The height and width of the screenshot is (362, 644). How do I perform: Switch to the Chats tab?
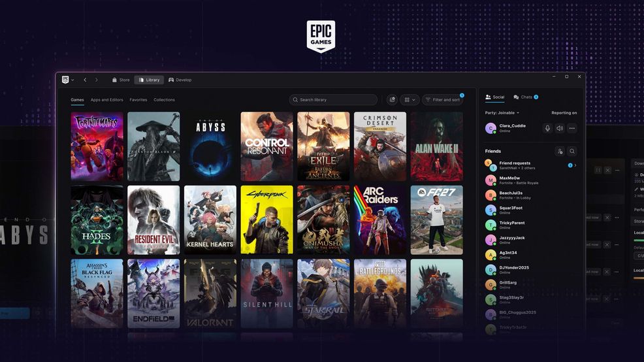click(x=526, y=97)
